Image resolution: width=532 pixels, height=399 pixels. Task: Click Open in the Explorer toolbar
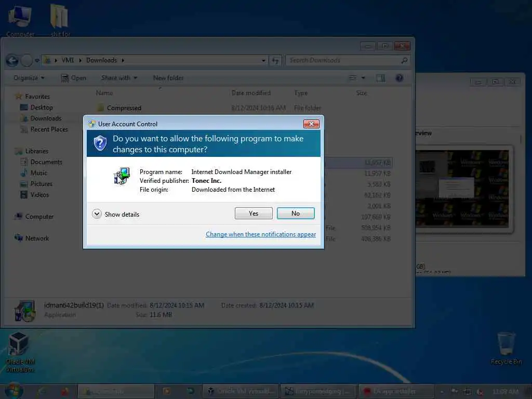74,78
